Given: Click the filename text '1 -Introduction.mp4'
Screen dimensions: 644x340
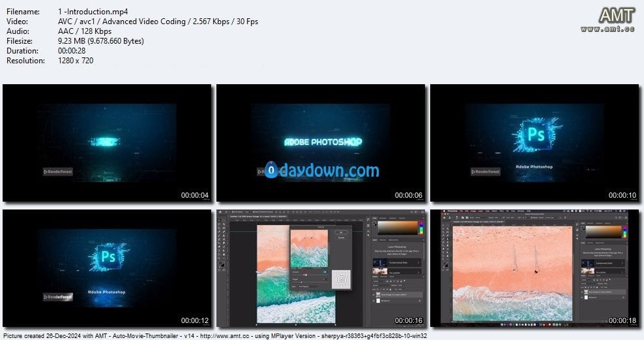Looking at the screenshot, I should 93,12.
